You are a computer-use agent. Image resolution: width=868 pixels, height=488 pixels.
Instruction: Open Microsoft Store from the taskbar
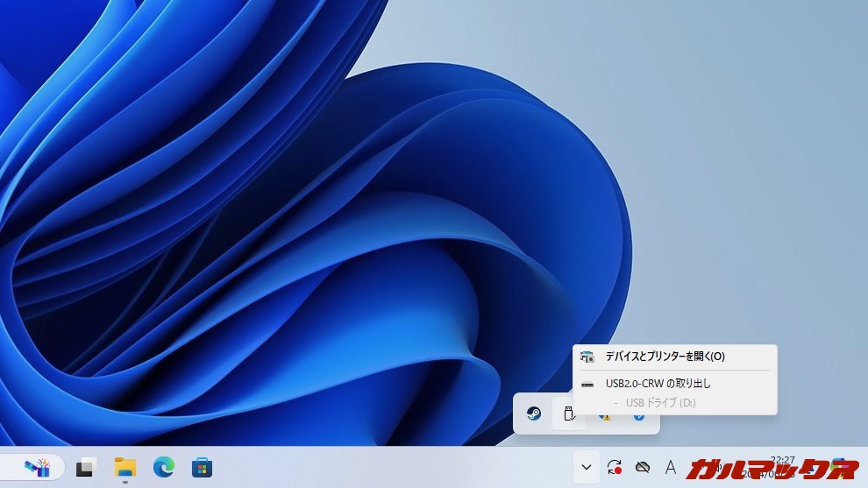[202, 467]
